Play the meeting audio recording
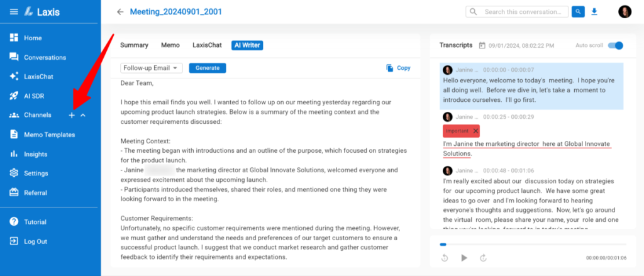This screenshot has height=276, width=644. click(x=464, y=258)
